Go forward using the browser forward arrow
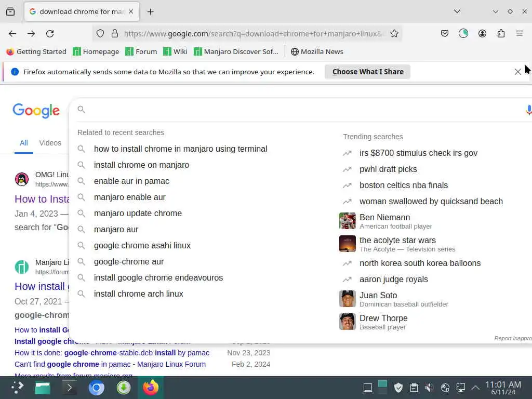This screenshot has width=532, height=399. tap(31, 34)
